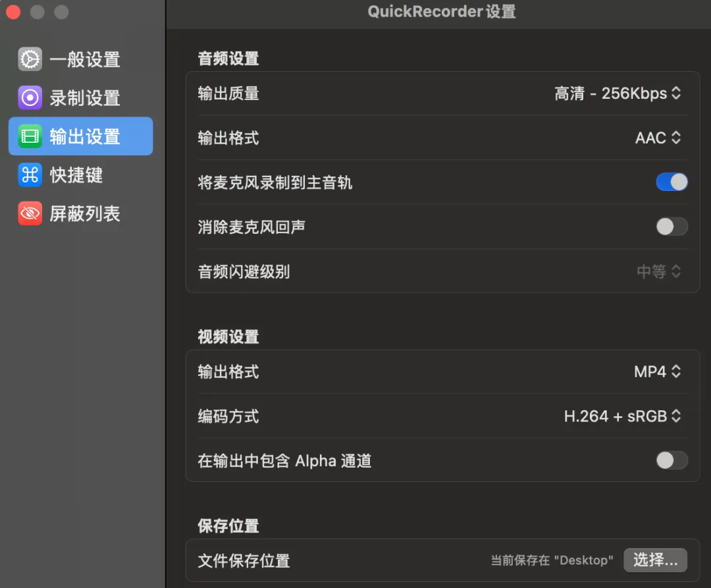711x588 pixels.
Task: Click the QuickRecorder 设置 window title
Action: tap(442, 11)
